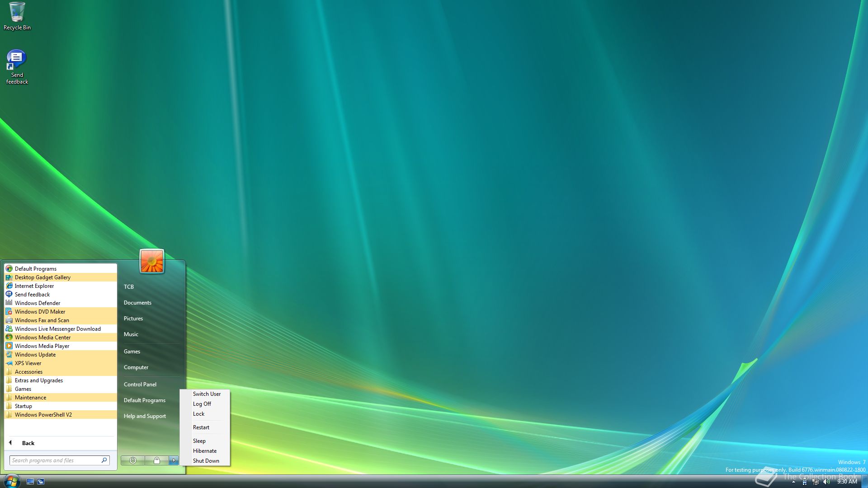Screen dimensions: 868x488
Task: Select Sleep in the power menu
Action: pyautogui.click(x=205, y=441)
